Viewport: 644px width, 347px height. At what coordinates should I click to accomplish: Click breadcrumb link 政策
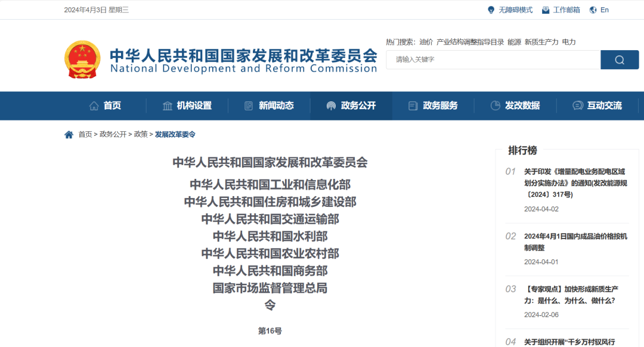coord(141,134)
